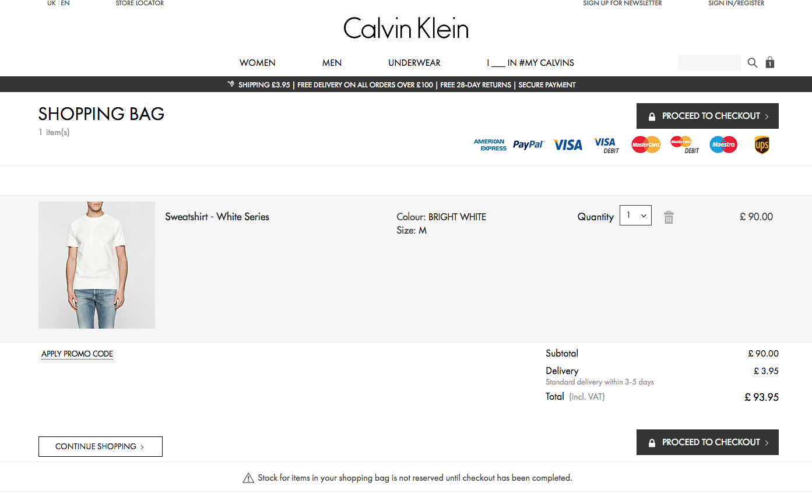The height and width of the screenshot is (504, 812).
Task: Click the white sweatshirt product thumbnail
Action: (x=96, y=265)
